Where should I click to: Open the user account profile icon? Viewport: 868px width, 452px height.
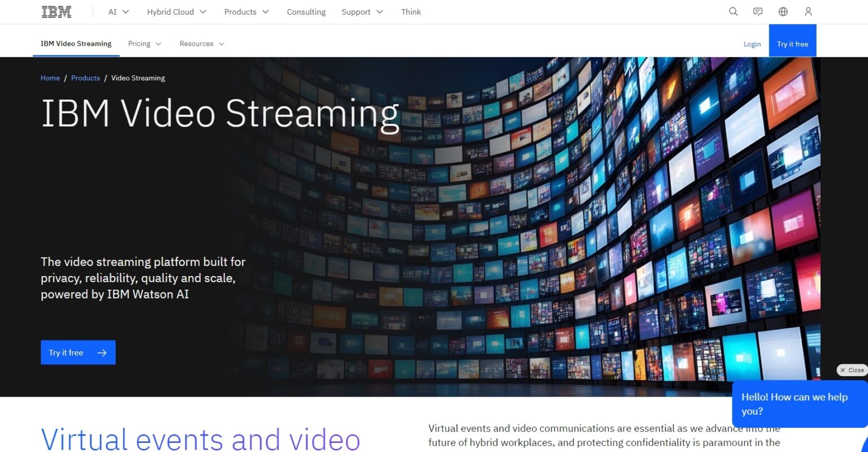pos(808,11)
